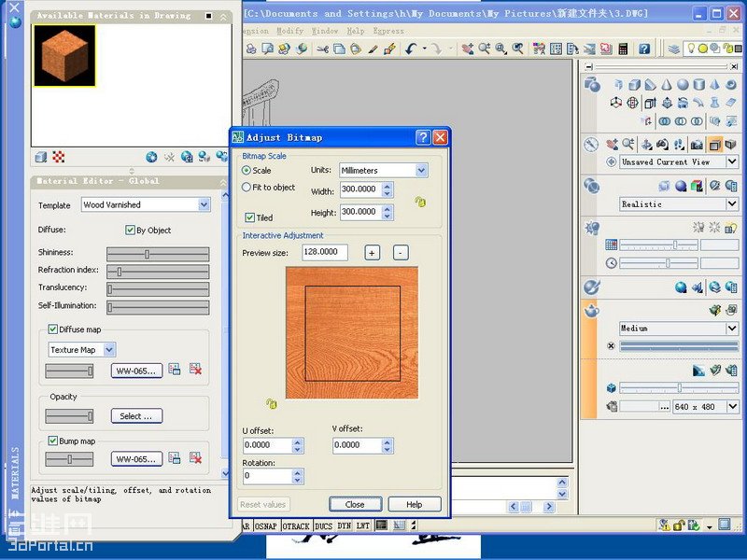Uncheck the Diffuse map checkbox
This screenshot has height=560, width=747.
click(x=53, y=329)
